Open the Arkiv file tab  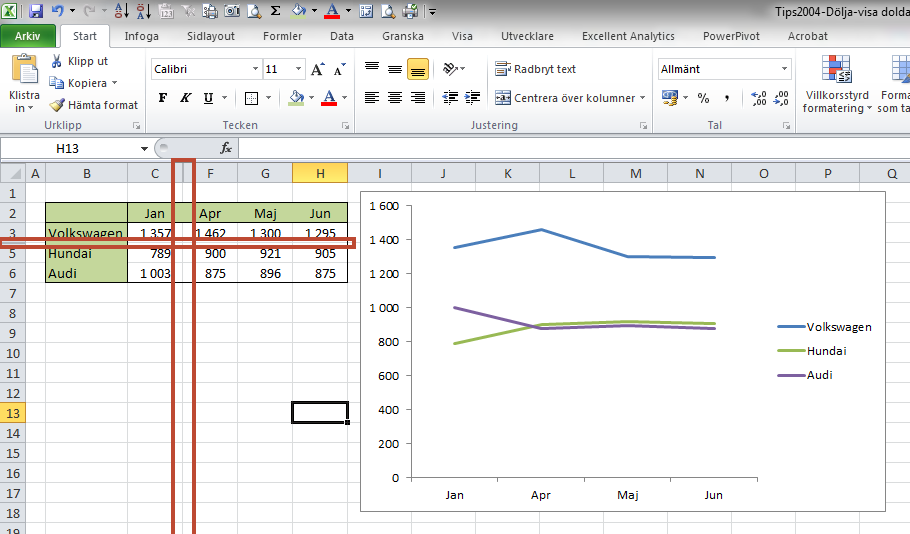tap(27, 36)
